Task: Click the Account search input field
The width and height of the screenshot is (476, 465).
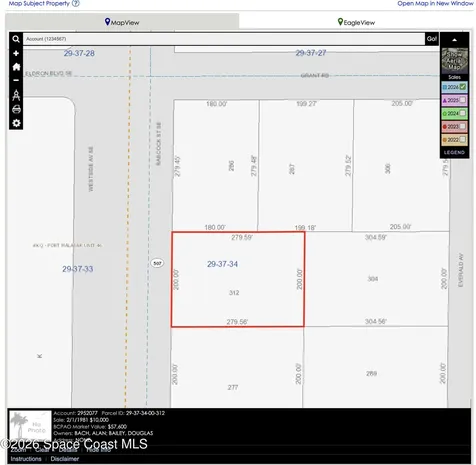Action: click(x=224, y=39)
